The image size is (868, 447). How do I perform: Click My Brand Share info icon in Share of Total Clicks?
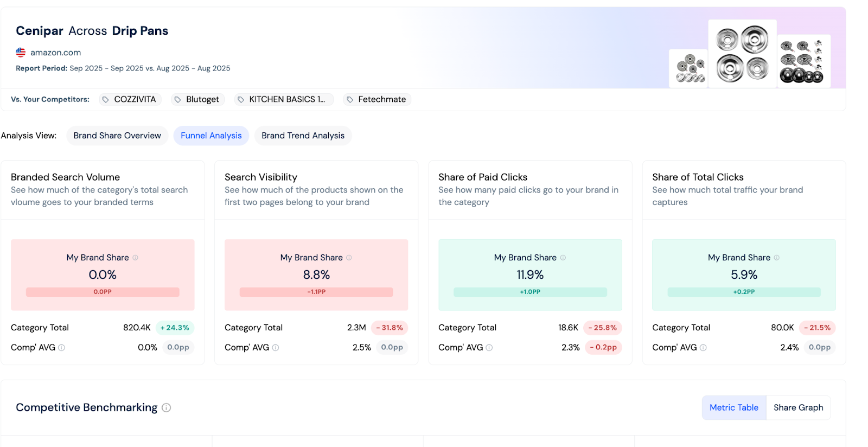click(777, 258)
